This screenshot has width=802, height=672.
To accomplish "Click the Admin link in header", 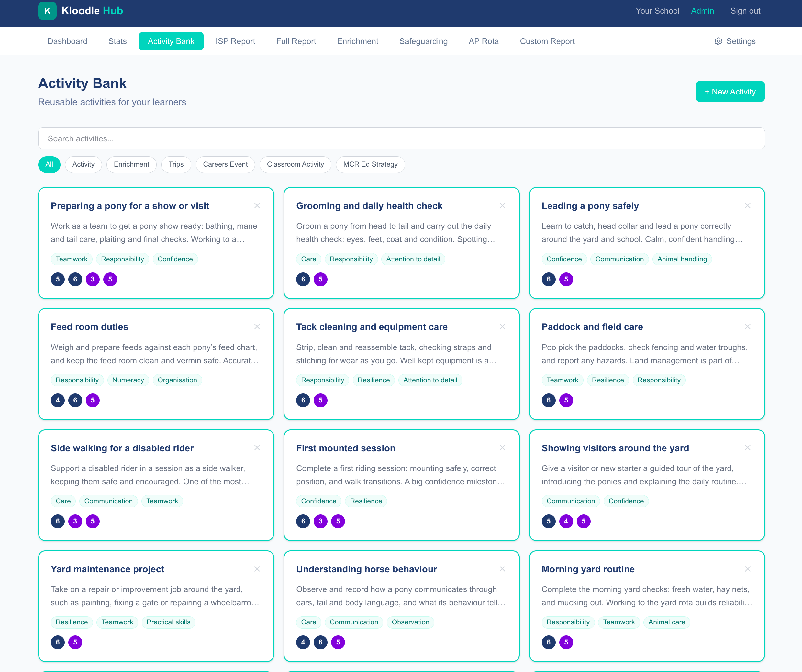I will click(702, 11).
